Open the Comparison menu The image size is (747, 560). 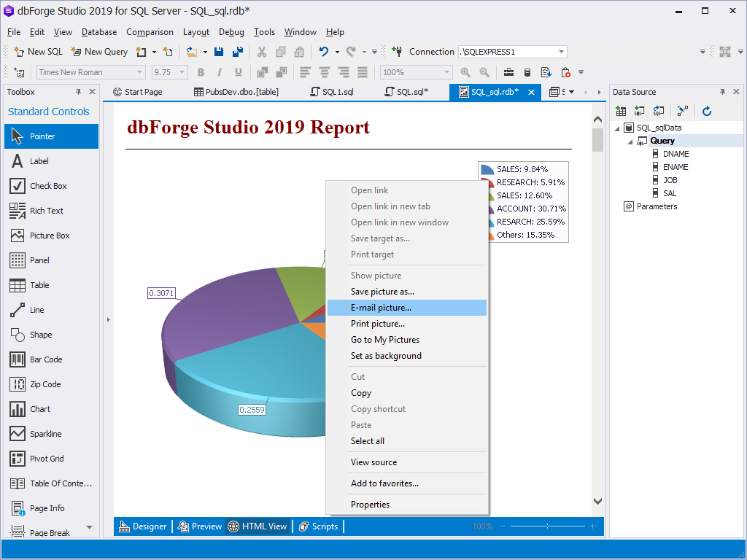[150, 32]
